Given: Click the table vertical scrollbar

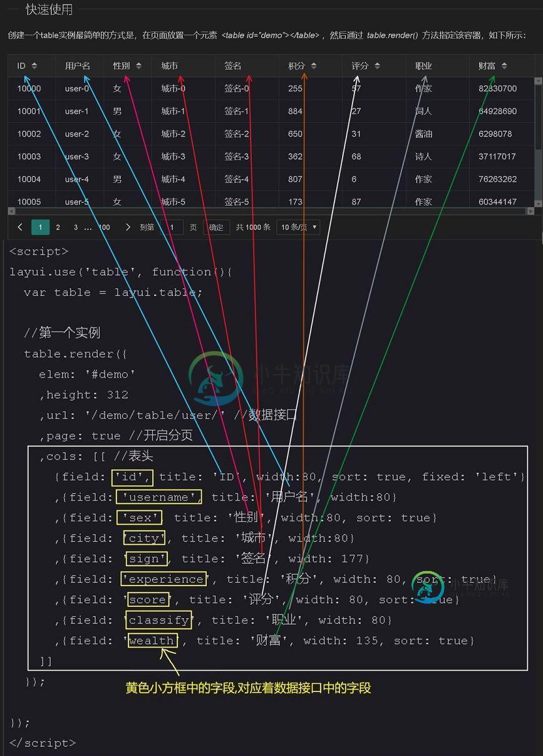Looking at the screenshot, I should (538, 143).
